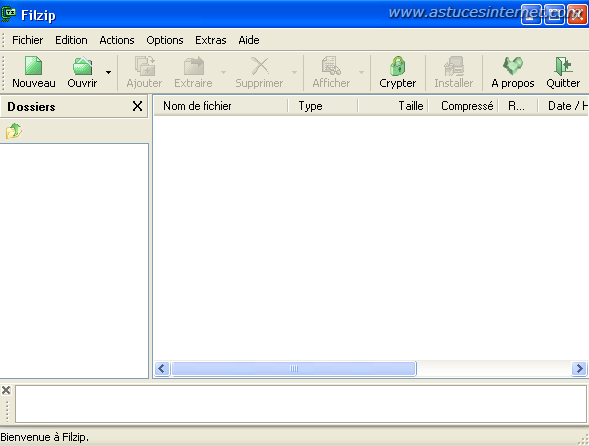Go up one folder level icon
This screenshot has width=589, height=446.
(14, 131)
